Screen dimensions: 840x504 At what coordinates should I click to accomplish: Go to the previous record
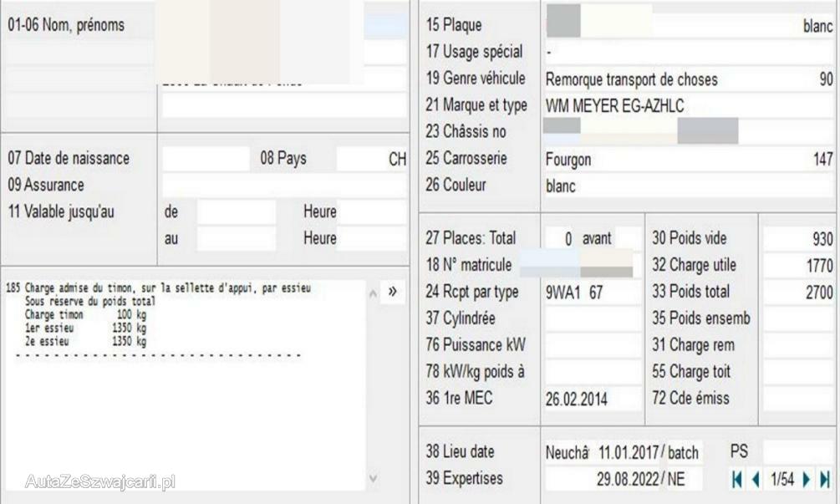[756, 479]
